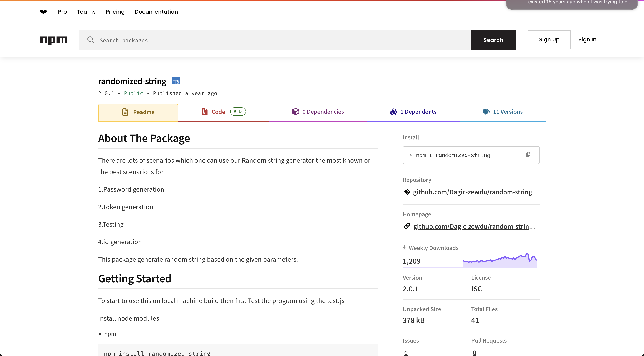Click the Readme document icon
The width and height of the screenshot is (644, 356).
click(125, 112)
